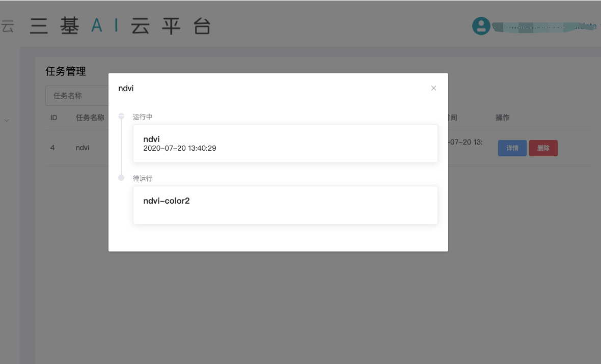
Task: Click the user avatar icon in the header
Action: [x=481, y=26]
